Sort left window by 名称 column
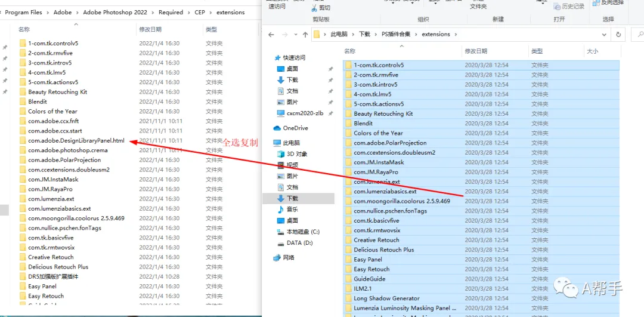The width and height of the screenshot is (644, 317). click(24, 30)
